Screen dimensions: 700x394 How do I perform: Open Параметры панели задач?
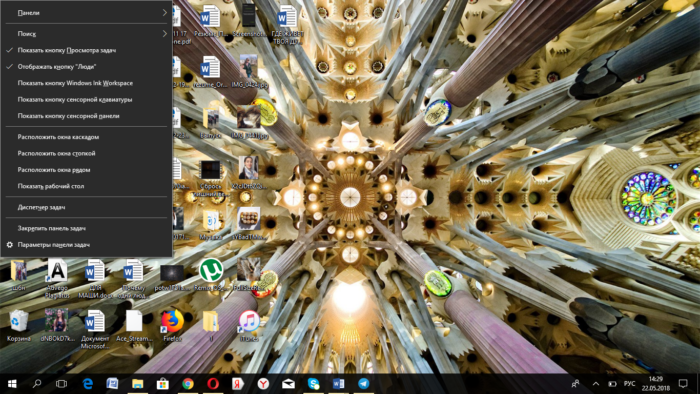pos(87,245)
